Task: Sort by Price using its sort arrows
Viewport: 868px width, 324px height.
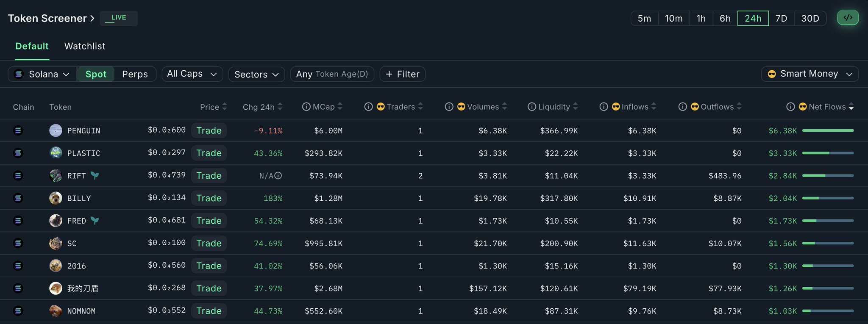Action: pyautogui.click(x=225, y=107)
